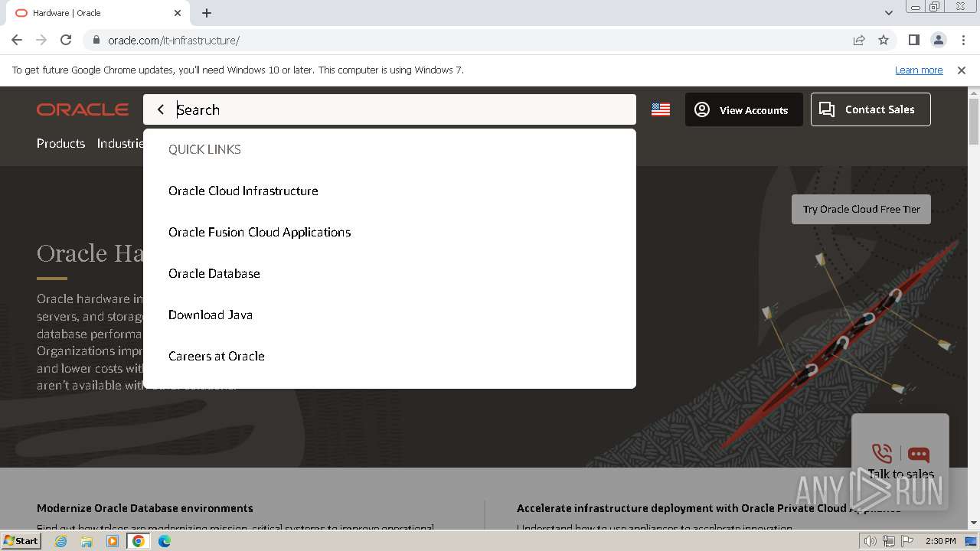The image size is (980, 551).
Task: Click the volume speaker tray icon
Action: click(871, 541)
